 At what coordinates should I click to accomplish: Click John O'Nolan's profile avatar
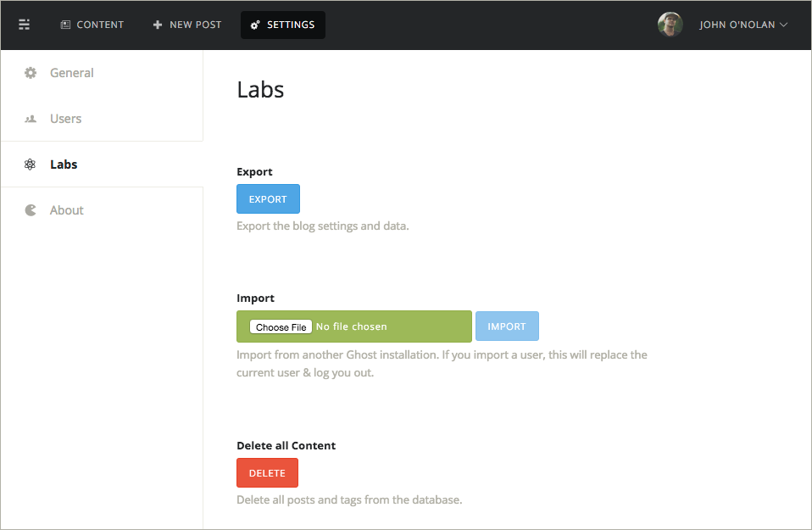click(x=670, y=25)
